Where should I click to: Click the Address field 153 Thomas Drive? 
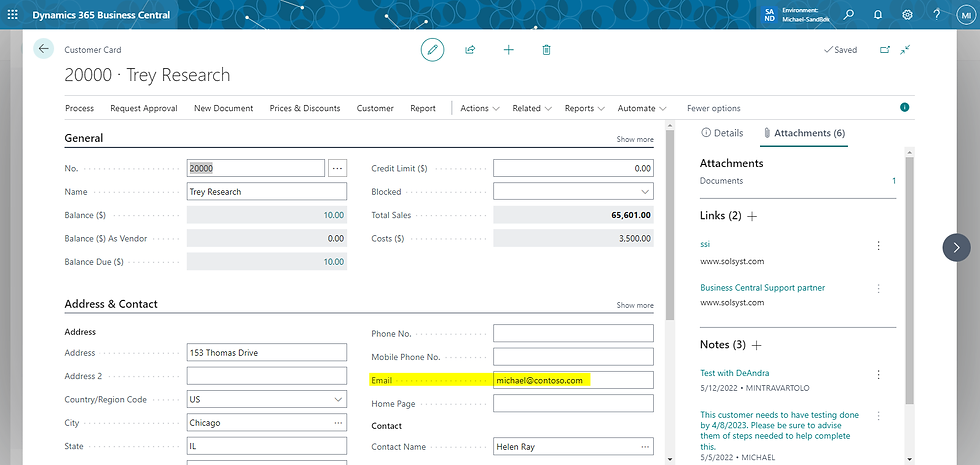pos(267,352)
